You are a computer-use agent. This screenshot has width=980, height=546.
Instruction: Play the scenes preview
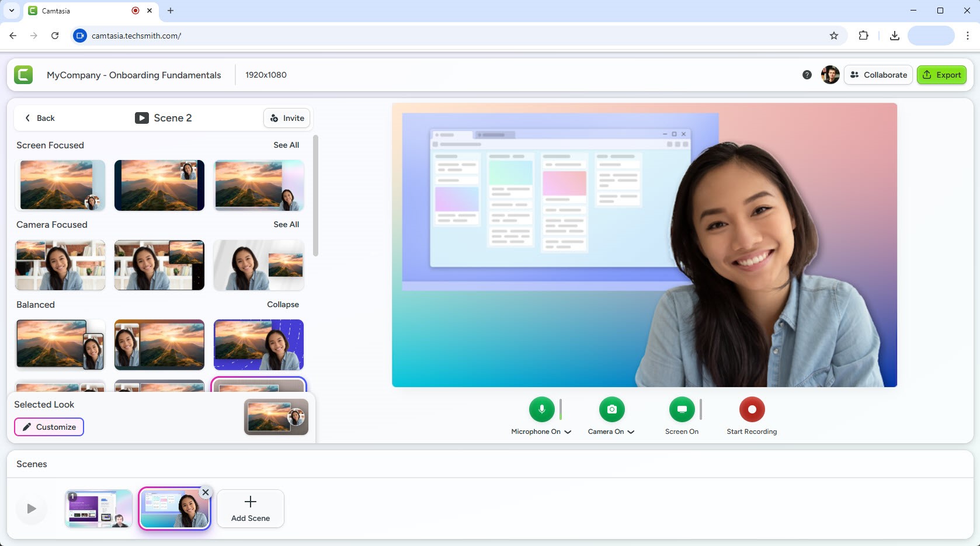click(32, 509)
